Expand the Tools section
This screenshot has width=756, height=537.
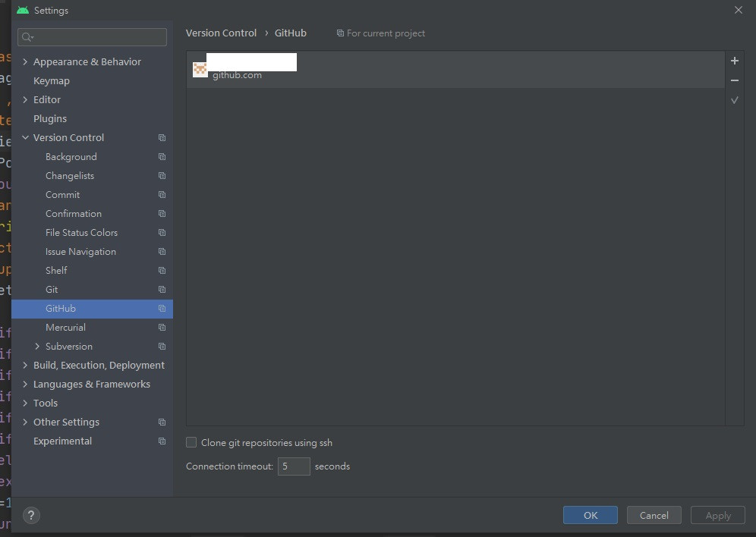pyautogui.click(x=25, y=403)
